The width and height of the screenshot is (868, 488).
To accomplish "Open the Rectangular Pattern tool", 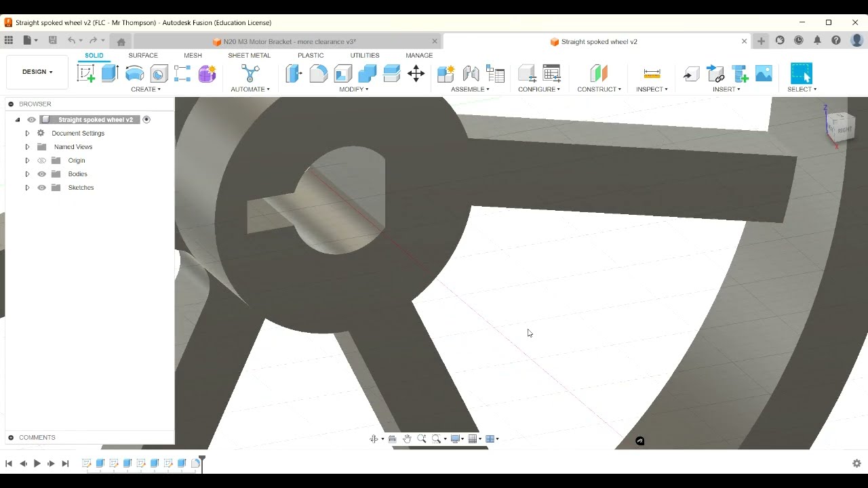I will (x=182, y=73).
